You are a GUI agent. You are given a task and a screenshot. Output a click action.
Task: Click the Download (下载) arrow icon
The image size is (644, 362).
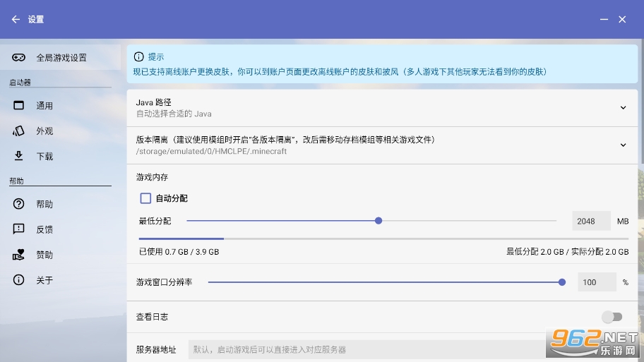(19, 157)
